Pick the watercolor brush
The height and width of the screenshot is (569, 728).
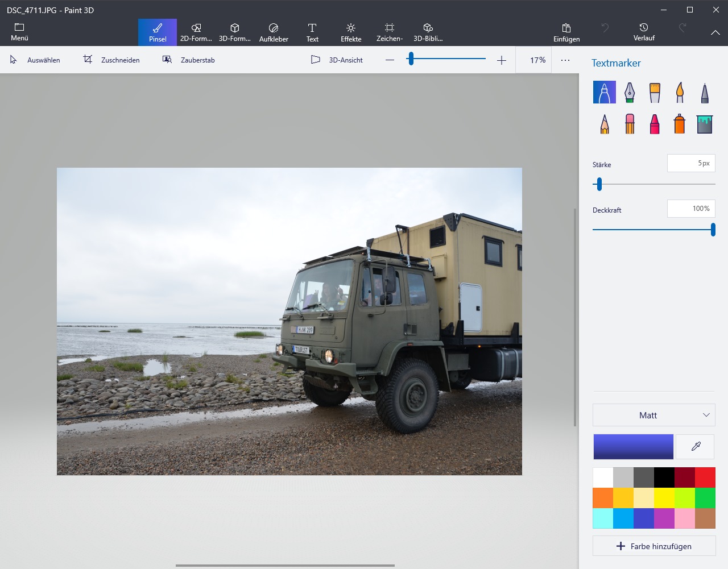pos(680,92)
